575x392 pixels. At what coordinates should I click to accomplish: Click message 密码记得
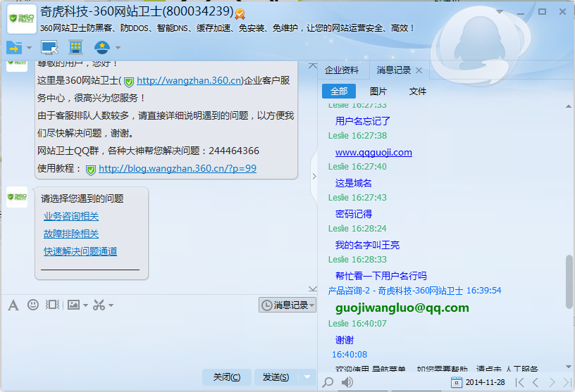tap(354, 213)
